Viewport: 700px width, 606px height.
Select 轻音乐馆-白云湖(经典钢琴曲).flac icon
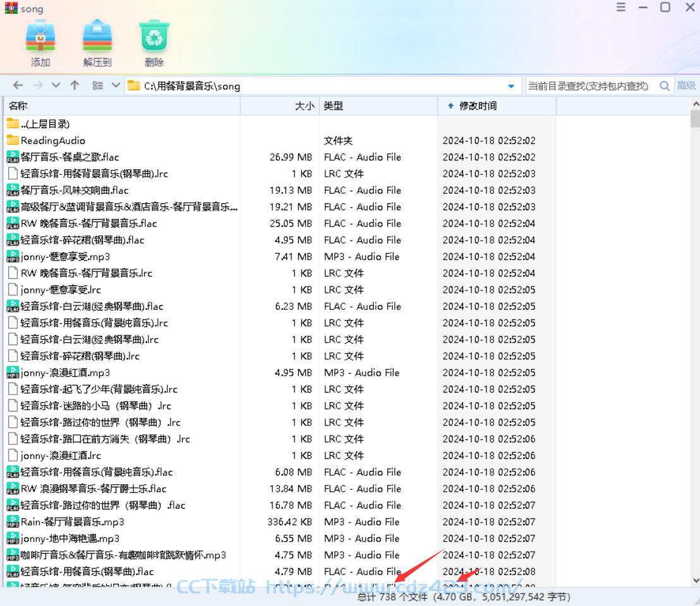(x=13, y=306)
